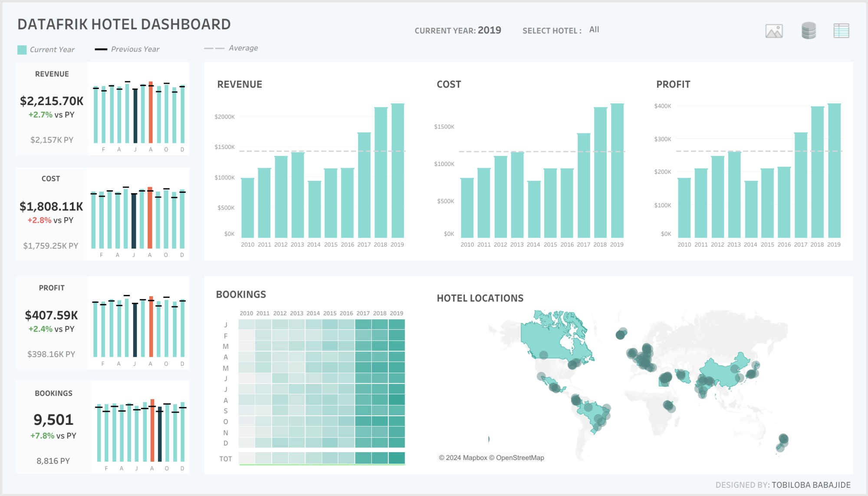Select the 2014 bar in Cost chart
This screenshot has width=868, height=496.
point(534,208)
